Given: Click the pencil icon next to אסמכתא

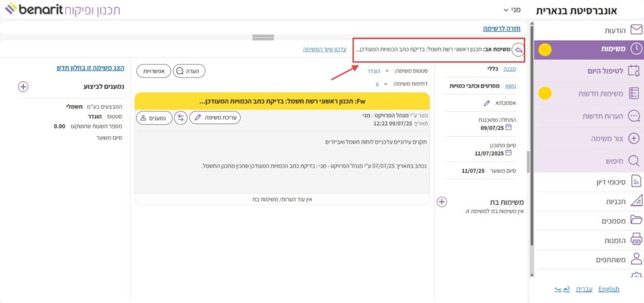Looking at the screenshot, I should (486, 103).
